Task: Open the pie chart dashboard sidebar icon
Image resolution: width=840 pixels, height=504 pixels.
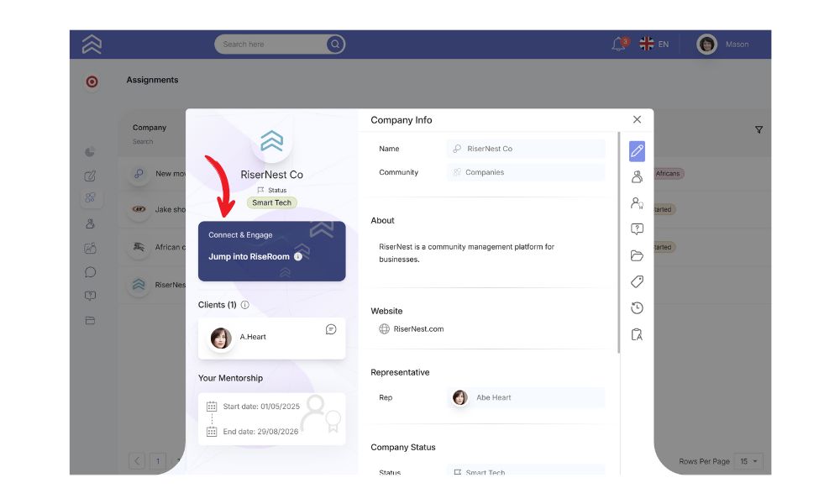Action: [x=90, y=152]
